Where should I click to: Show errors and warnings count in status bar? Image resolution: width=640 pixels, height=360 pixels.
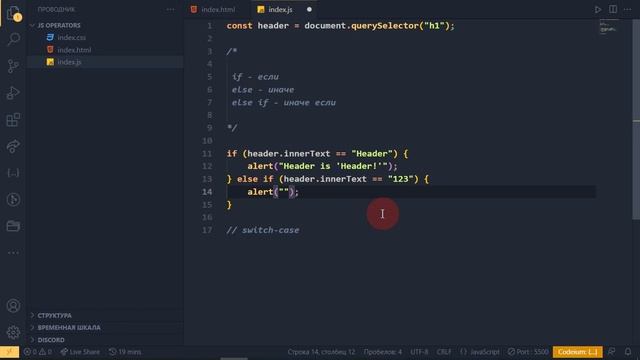[38, 351]
